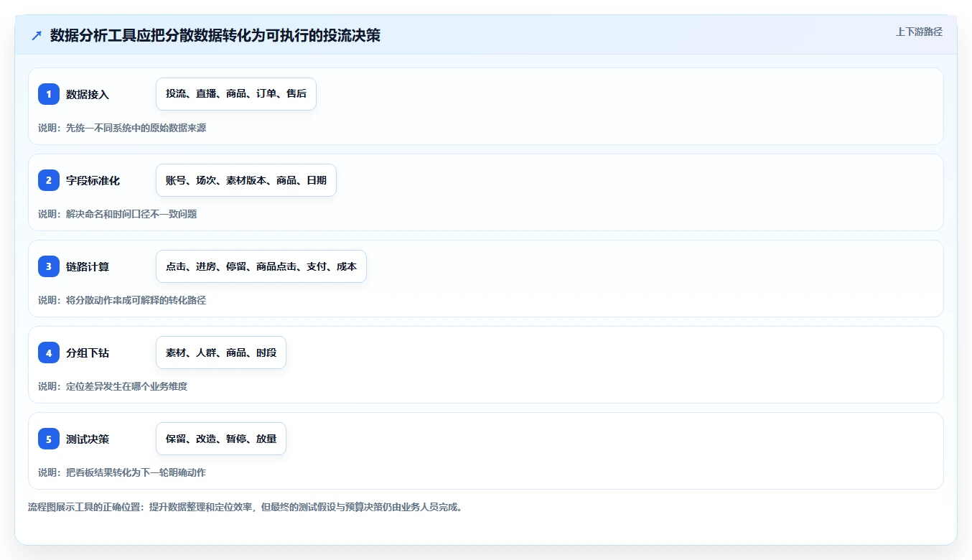
Task: Click the 投流、直播、商品、订单、售后 chip
Action: click(236, 94)
